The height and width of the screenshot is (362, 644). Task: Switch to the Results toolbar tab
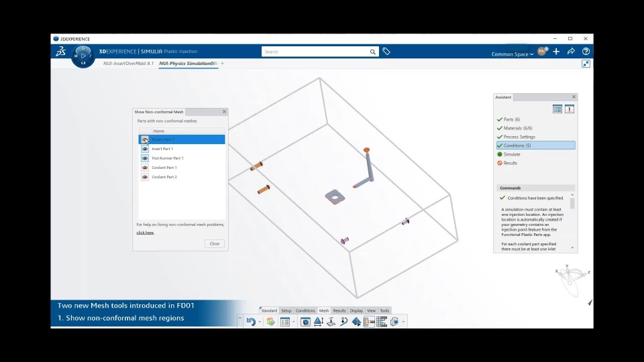(339, 310)
